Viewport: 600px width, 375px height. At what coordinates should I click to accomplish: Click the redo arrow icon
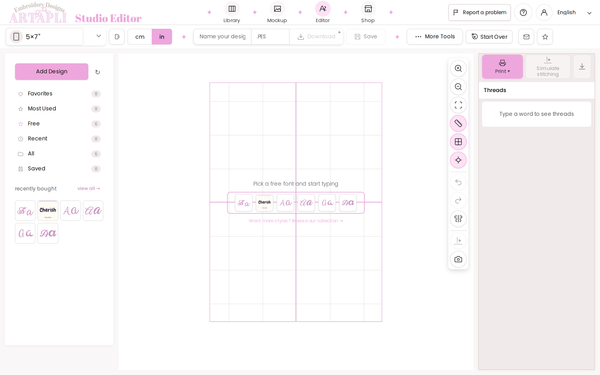[458, 201]
